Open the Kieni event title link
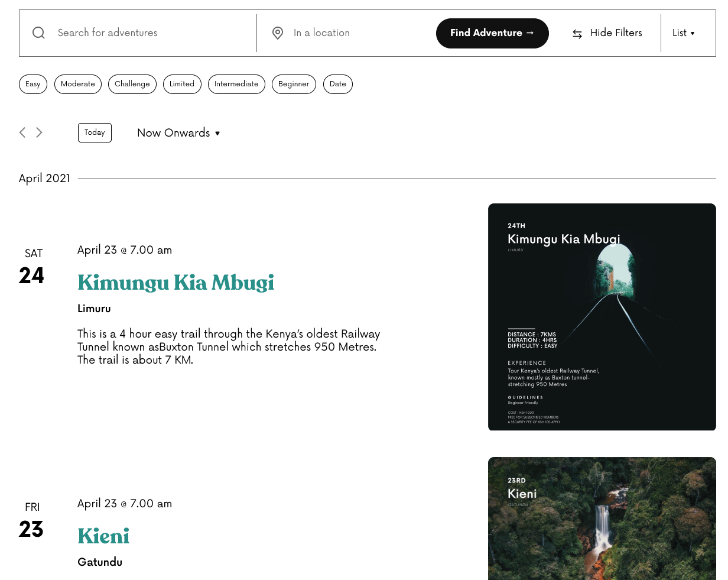This screenshot has height=580, width=728. (x=103, y=536)
